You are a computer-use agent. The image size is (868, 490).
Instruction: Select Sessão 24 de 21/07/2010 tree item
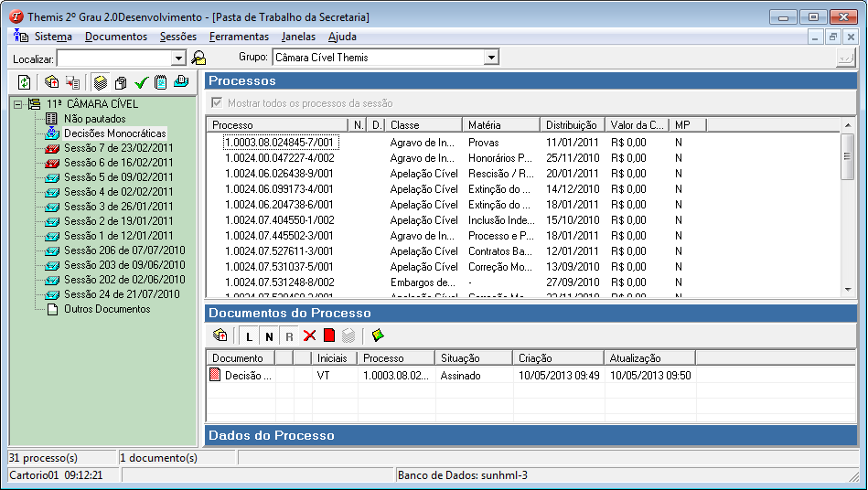pos(122,294)
